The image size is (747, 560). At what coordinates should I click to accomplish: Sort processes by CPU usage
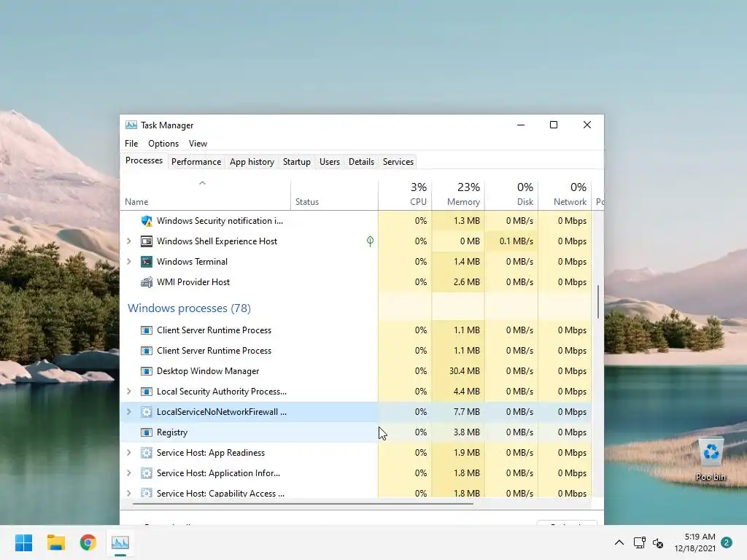405,195
